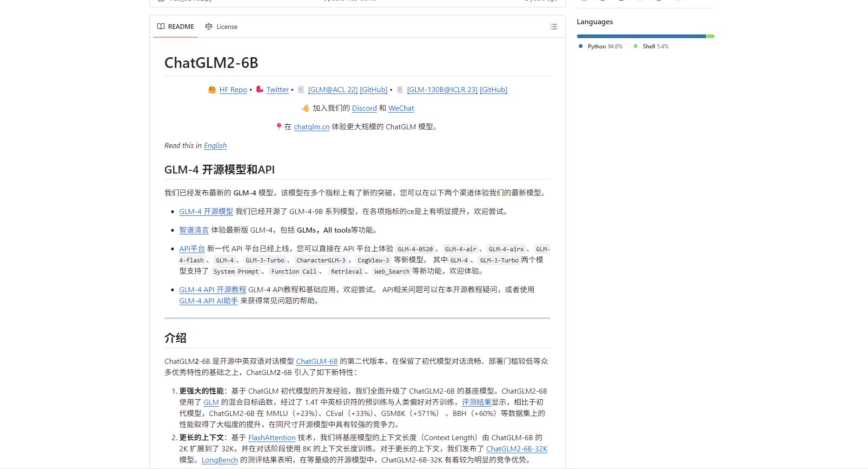Screen dimensions: 868x469
Task: Read this page in English link
Action: click(215, 146)
